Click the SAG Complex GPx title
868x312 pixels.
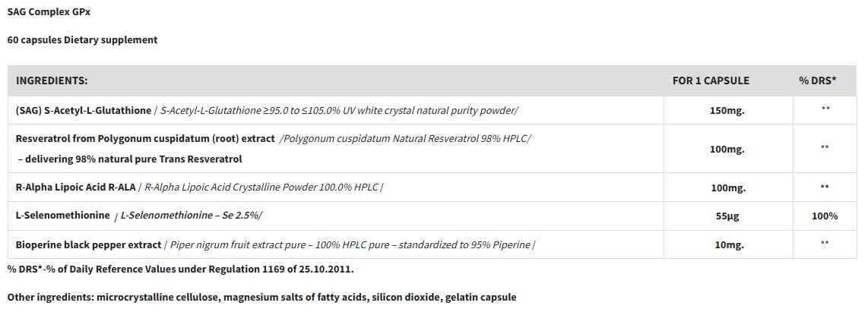tap(49, 13)
